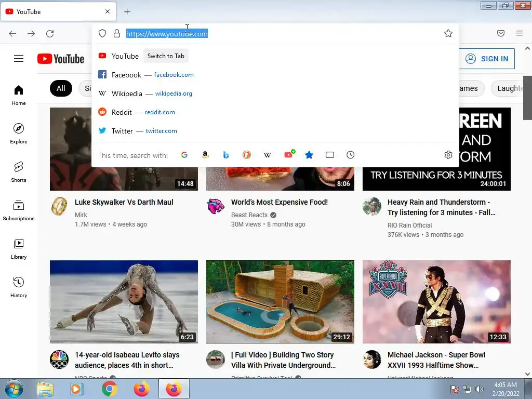
Task: Open 14-year-old Isabeau Levito video title
Action: coord(127,360)
